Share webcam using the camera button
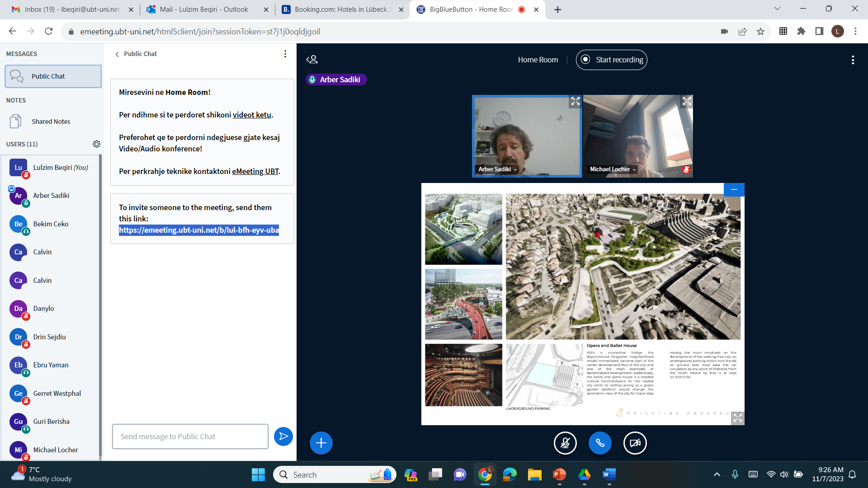The image size is (868, 488). click(x=635, y=443)
